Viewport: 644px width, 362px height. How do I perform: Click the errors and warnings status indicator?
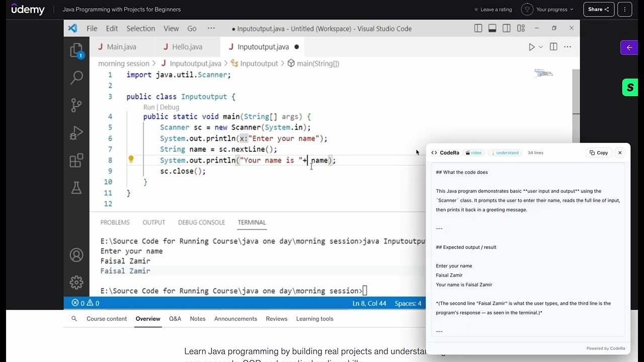click(x=86, y=303)
